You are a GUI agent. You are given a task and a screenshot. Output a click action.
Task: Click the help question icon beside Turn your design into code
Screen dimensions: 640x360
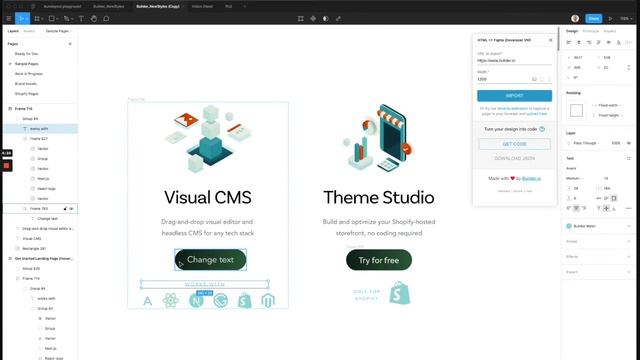coord(542,129)
